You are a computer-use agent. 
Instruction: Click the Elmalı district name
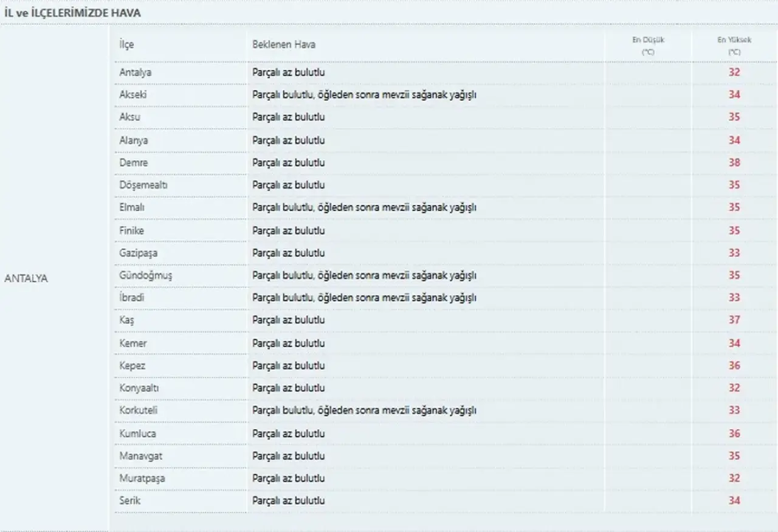point(131,207)
